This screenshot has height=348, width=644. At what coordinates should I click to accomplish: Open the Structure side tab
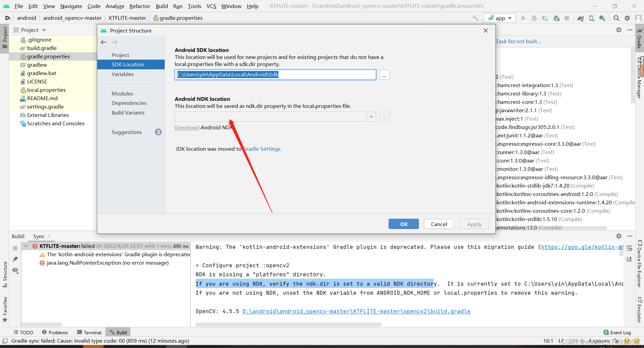click(5, 274)
